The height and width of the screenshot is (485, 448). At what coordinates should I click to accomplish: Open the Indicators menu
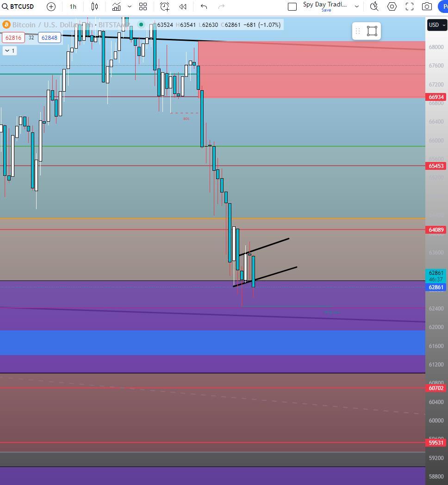click(x=116, y=6)
